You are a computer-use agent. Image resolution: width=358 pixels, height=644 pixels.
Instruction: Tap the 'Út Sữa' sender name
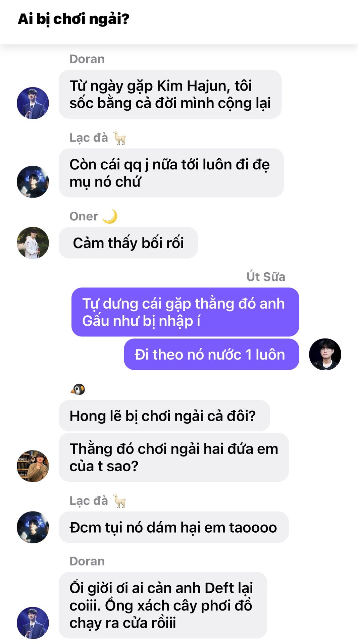[x=266, y=277]
